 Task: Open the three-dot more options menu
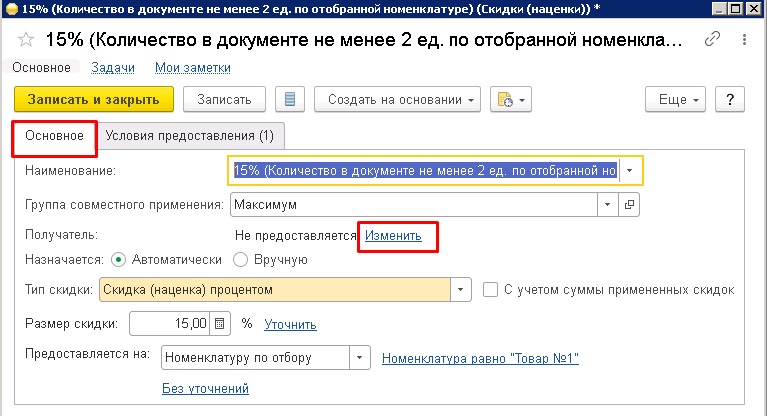744,40
